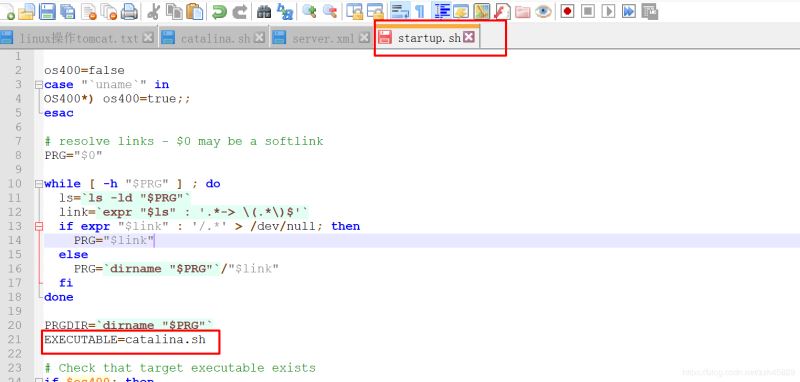Collapse the while loop fold at line 10
The image size is (800, 382).
point(39,184)
